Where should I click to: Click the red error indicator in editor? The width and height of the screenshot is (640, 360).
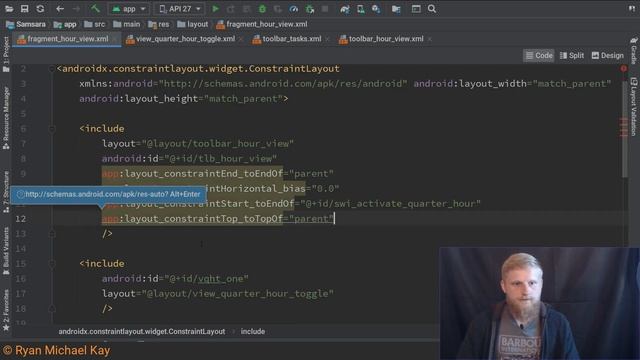coord(624,69)
